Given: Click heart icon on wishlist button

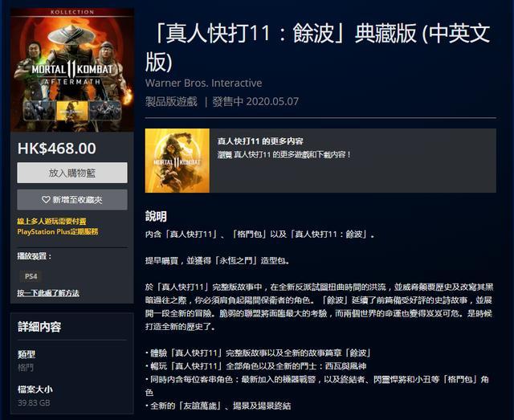Looking at the screenshot, I should (46, 200).
